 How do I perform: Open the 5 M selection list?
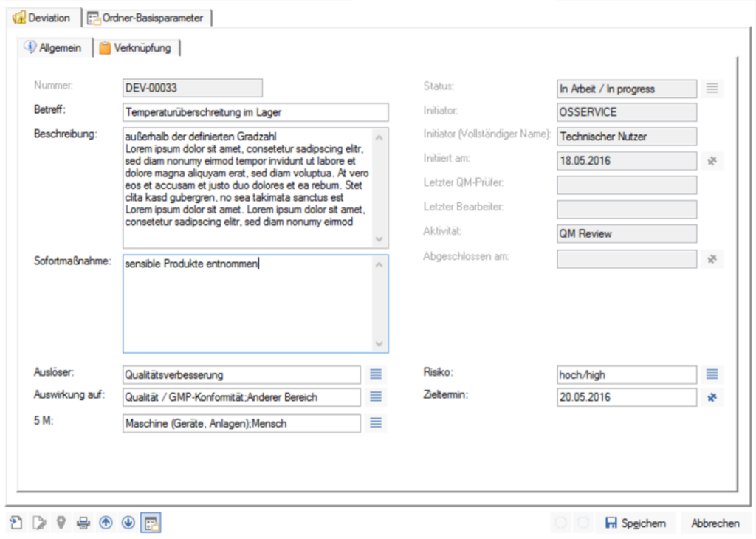click(376, 423)
